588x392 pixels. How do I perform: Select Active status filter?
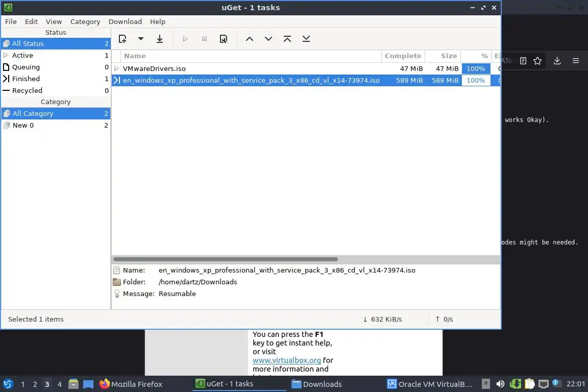56,55
